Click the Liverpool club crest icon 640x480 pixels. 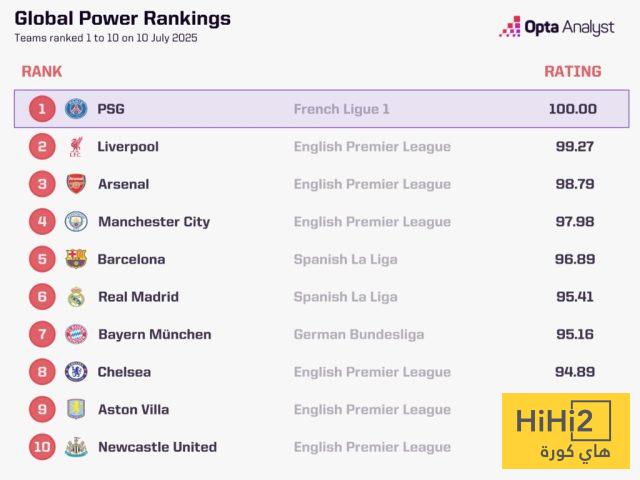(x=76, y=147)
